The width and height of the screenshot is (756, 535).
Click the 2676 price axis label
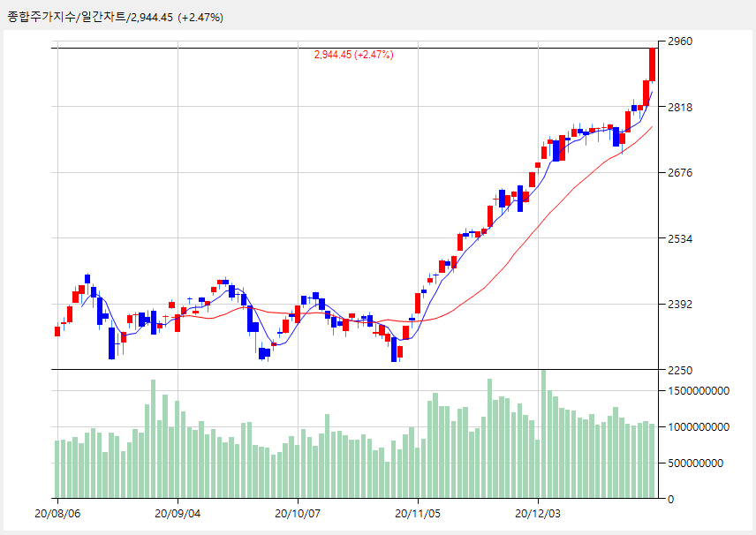(680, 172)
